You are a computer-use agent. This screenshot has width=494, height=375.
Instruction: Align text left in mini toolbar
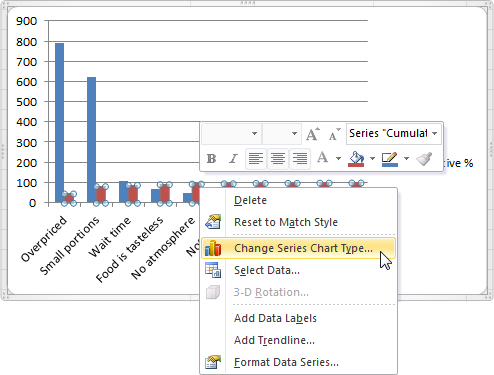coord(256,158)
